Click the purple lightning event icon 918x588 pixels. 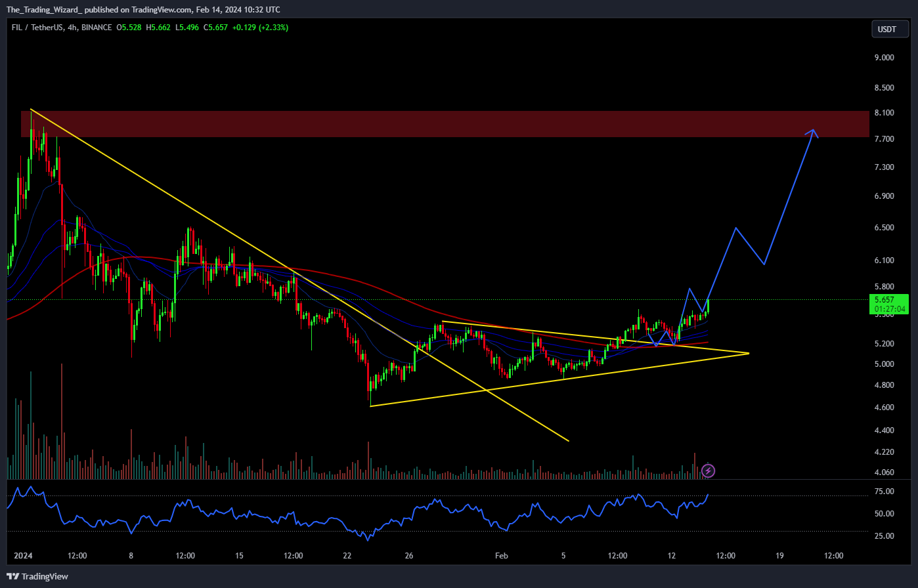[708, 471]
